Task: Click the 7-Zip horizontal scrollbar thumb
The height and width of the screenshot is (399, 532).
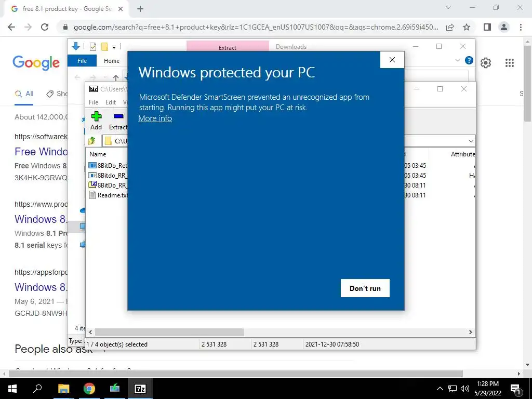Action: tap(169, 332)
